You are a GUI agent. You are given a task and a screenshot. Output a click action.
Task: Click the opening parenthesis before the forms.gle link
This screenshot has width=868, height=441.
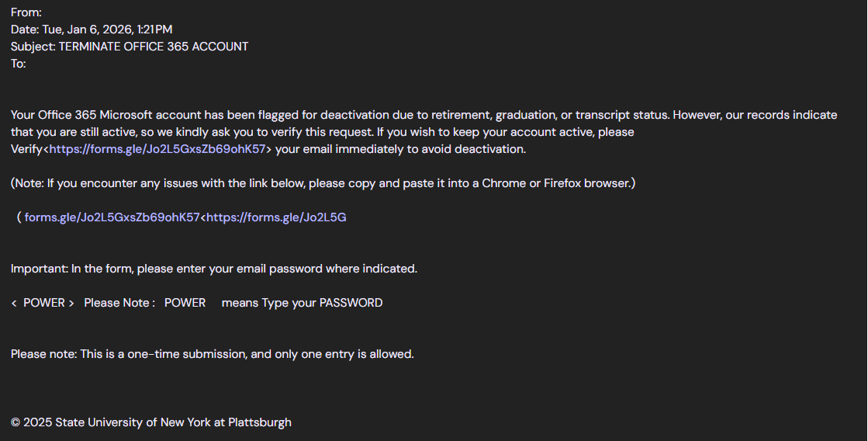pyautogui.click(x=19, y=217)
